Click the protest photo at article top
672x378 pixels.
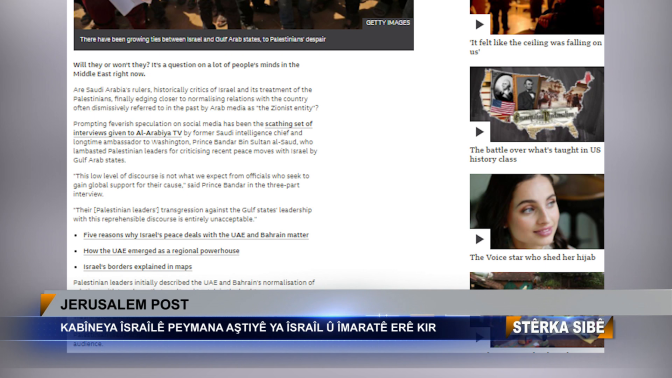[243, 14]
